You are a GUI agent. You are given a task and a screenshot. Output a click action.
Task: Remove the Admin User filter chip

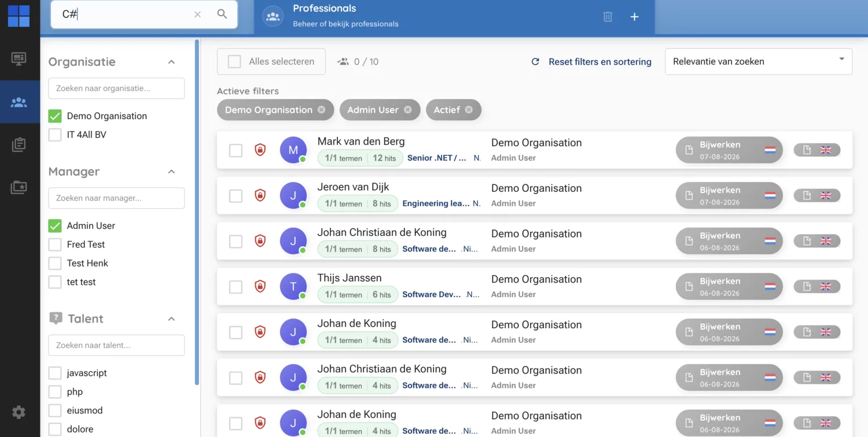(408, 110)
